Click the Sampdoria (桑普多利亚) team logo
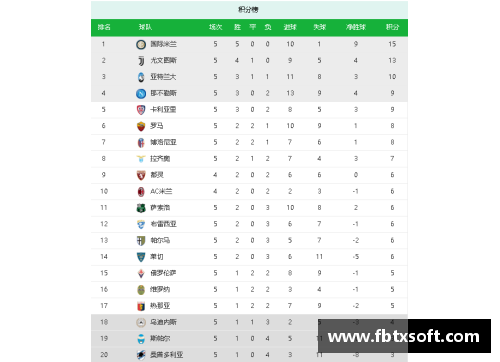This screenshot has height=362, width=500. [x=141, y=355]
